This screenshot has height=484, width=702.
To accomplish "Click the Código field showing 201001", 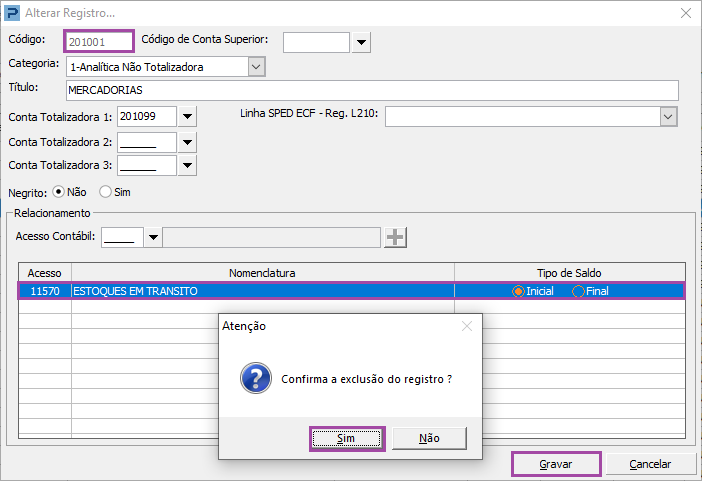I will click(x=98, y=42).
